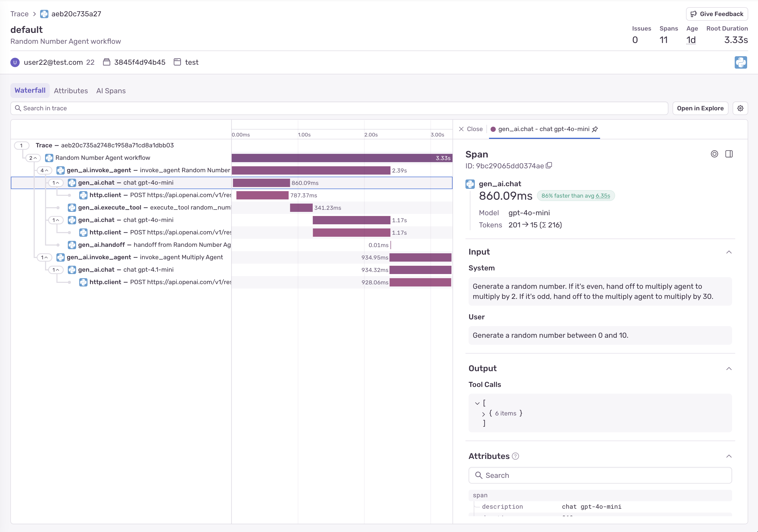
Task: Click the user22 avatar icon
Action: tap(15, 62)
